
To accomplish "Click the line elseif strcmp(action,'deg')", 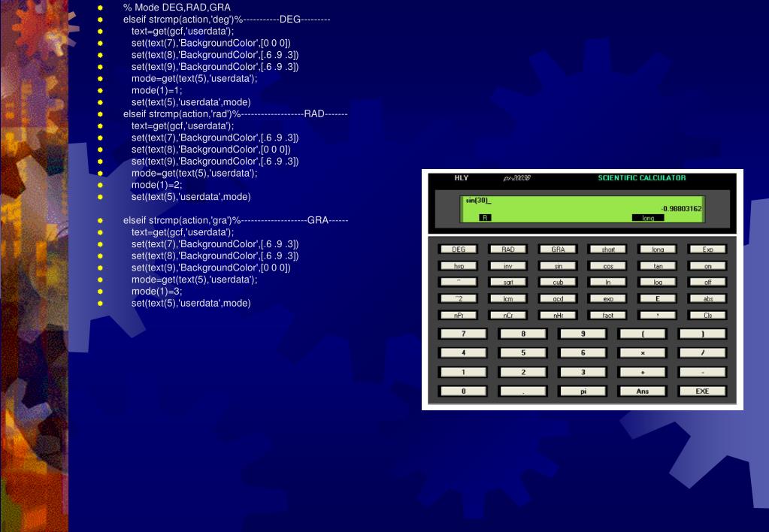I will coord(226,20).
